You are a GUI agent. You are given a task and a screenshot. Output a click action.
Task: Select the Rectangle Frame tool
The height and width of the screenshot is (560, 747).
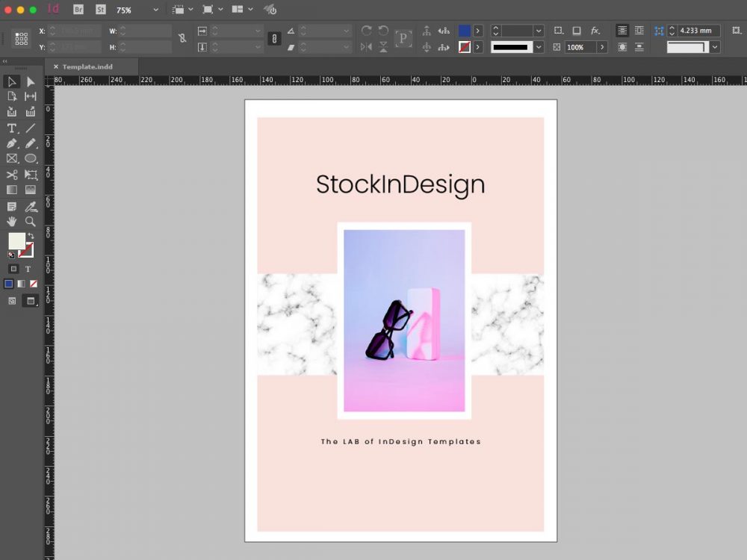[x=12, y=158]
